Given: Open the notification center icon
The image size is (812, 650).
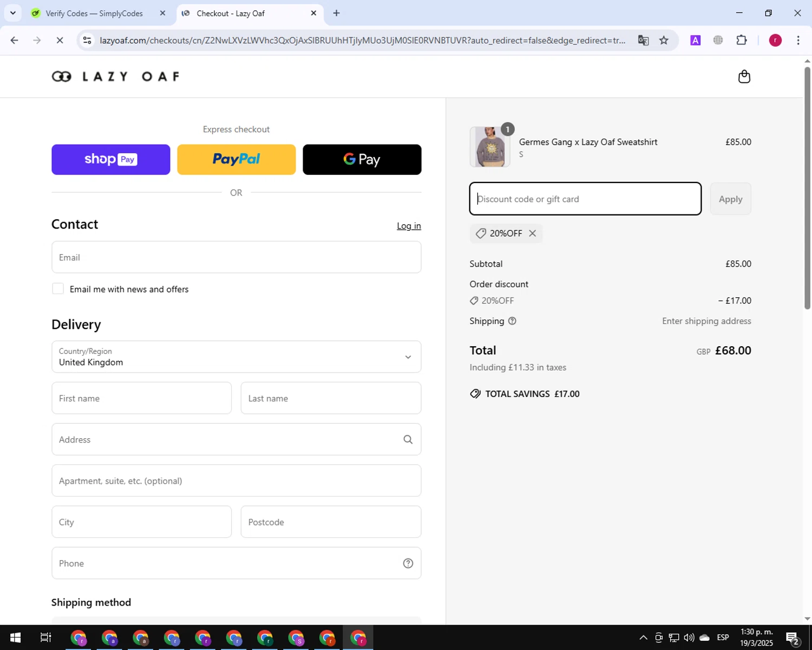Looking at the screenshot, I should pos(793,638).
